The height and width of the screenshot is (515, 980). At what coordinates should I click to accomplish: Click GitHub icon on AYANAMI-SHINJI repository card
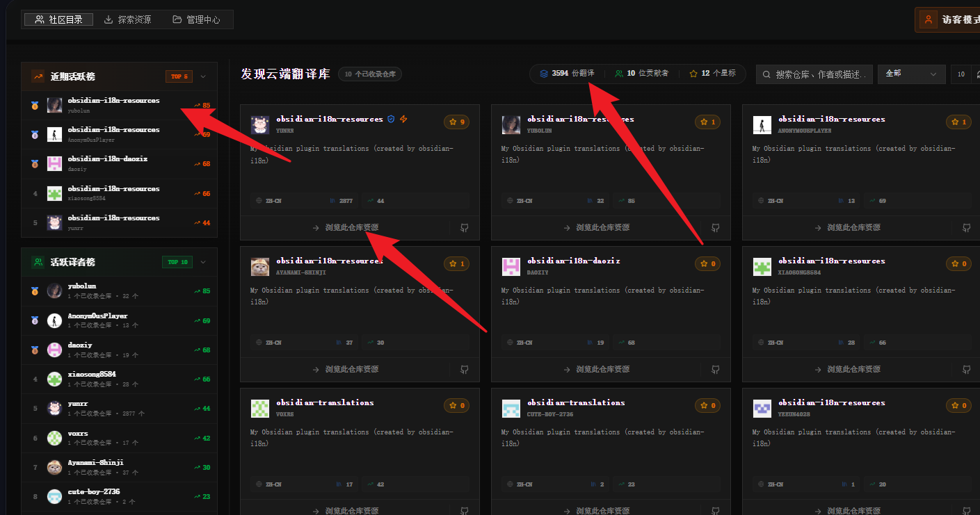[x=464, y=370]
